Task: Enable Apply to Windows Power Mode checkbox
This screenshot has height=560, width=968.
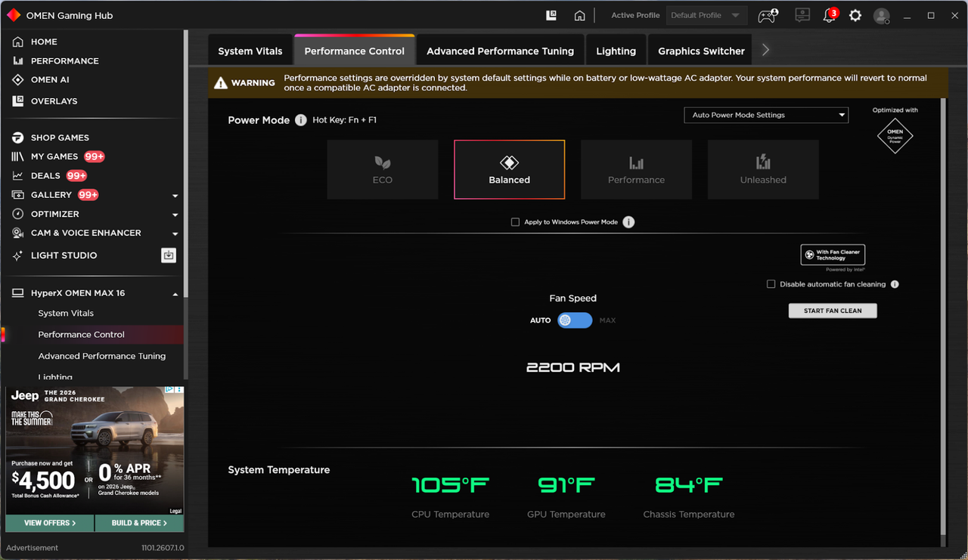Action: click(515, 222)
